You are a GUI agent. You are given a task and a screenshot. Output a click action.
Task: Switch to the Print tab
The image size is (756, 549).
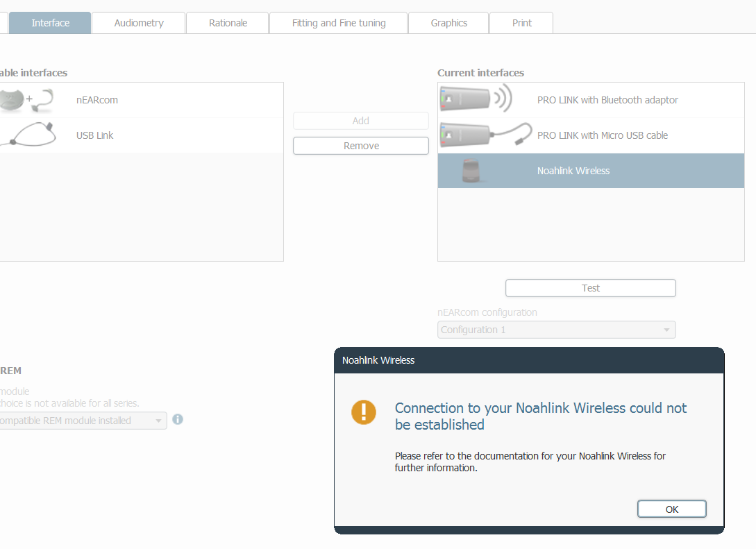pos(521,23)
